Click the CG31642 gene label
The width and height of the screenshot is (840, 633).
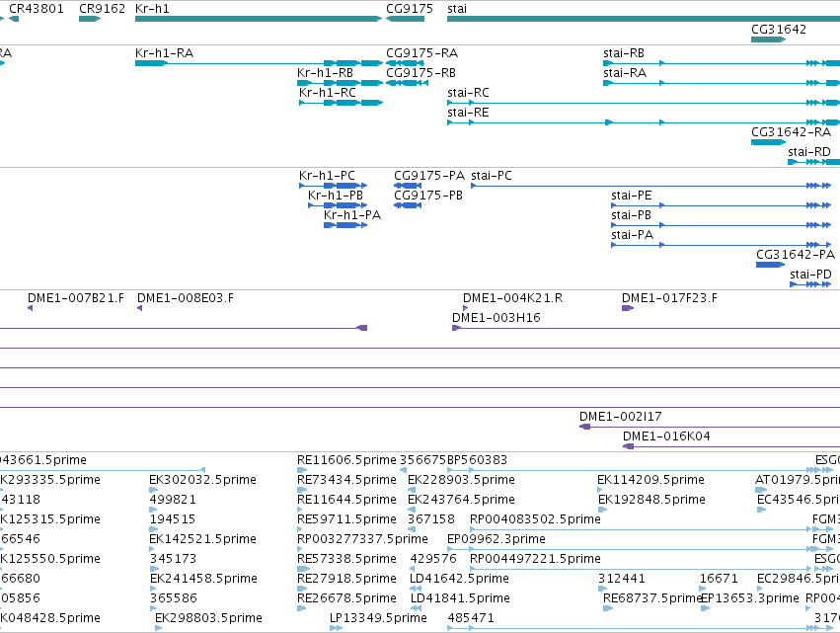(779, 29)
